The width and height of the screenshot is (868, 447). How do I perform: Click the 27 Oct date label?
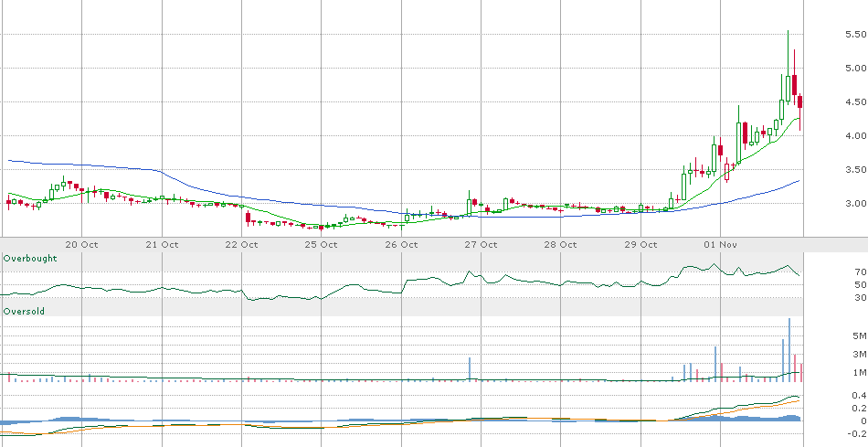pos(481,244)
